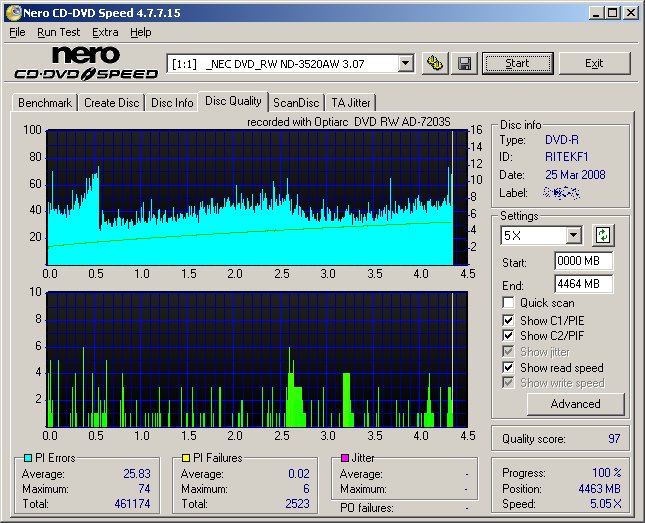This screenshot has height=523, width=645.
Task: Open the Help menu
Action: (141, 32)
